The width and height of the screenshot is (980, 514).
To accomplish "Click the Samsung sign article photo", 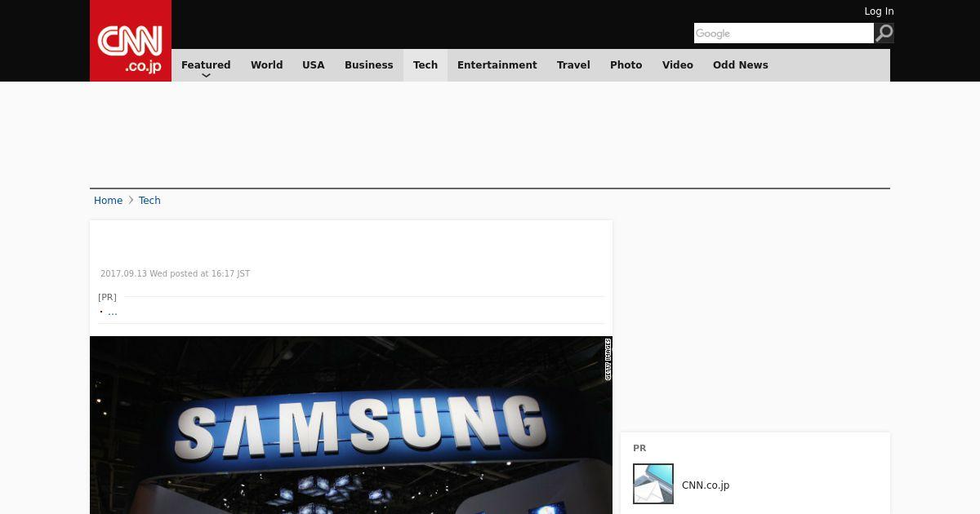I will click(x=351, y=425).
